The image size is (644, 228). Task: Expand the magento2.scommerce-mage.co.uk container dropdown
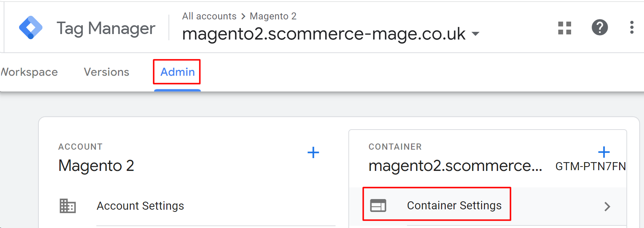tap(475, 33)
